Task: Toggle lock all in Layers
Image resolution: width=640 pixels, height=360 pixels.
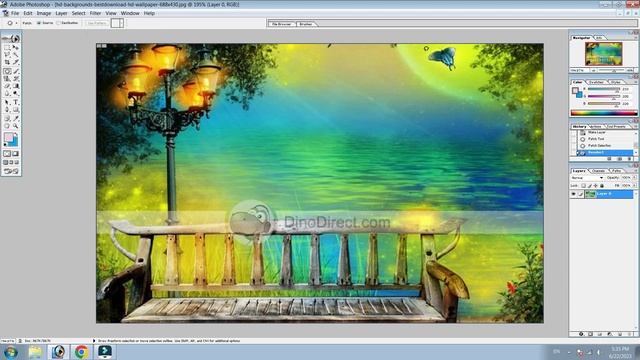Action: 602,186
